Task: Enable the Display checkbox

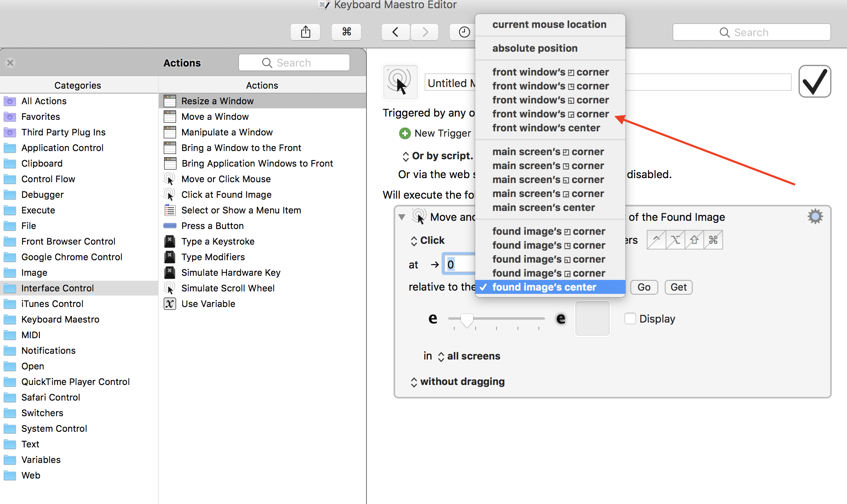Action: coord(630,318)
